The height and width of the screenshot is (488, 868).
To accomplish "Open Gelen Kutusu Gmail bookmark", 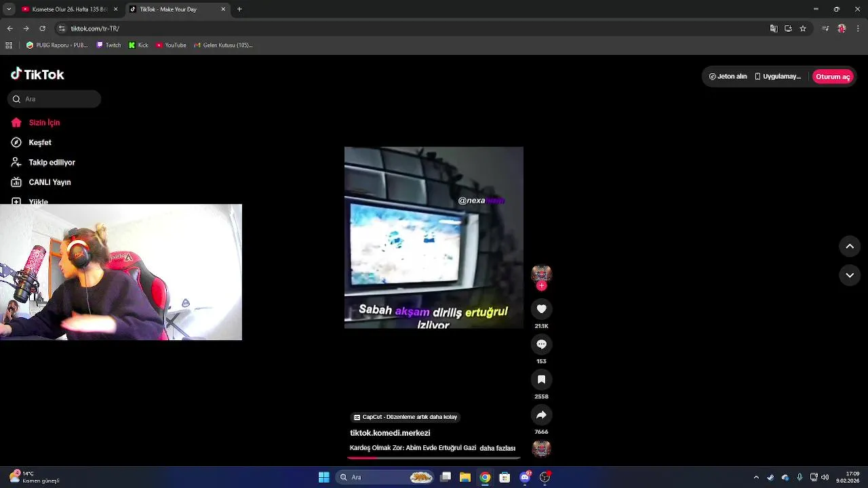I will pos(223,45).
